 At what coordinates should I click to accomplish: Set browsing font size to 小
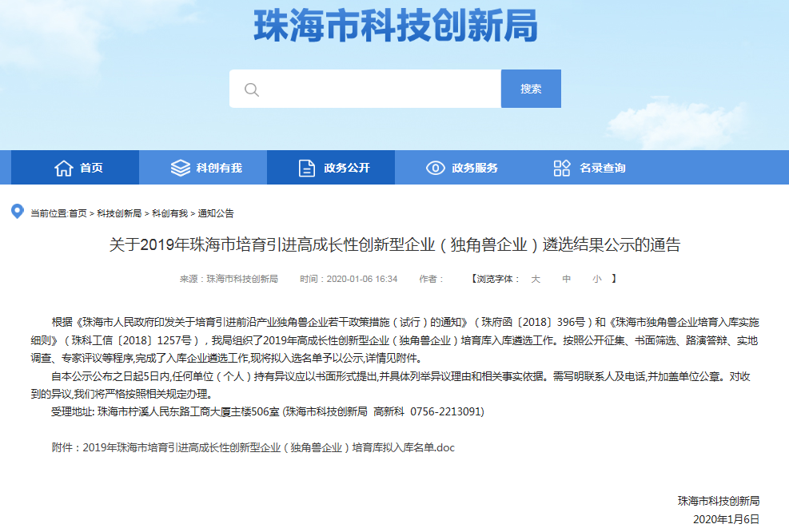coord(597,279)
